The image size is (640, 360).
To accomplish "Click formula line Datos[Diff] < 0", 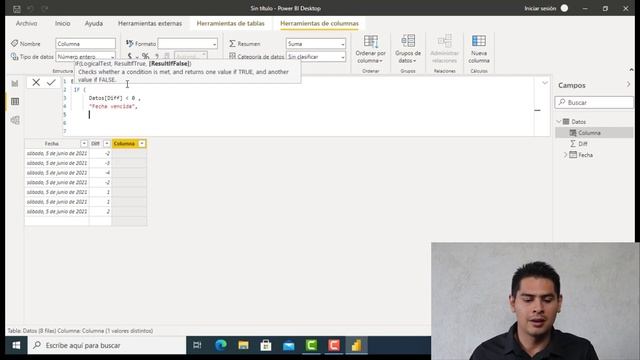I will click(x=114, y=98).
